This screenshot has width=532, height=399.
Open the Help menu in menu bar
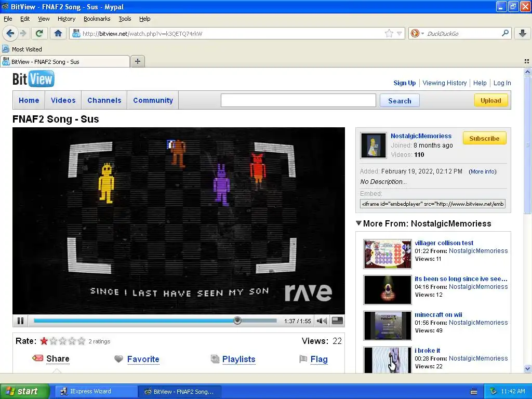[145, 19]
